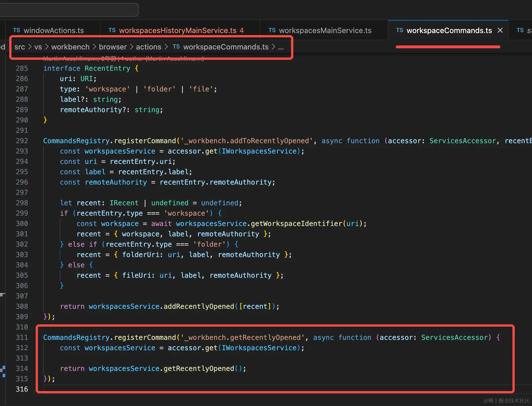
Task: Click the git blame annotation above line 285
Action: 123,59
